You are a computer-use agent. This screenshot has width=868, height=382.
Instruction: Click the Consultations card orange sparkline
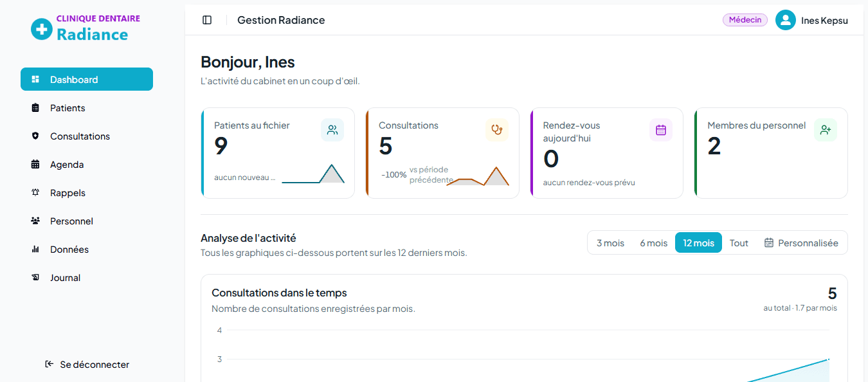[478, 176]
